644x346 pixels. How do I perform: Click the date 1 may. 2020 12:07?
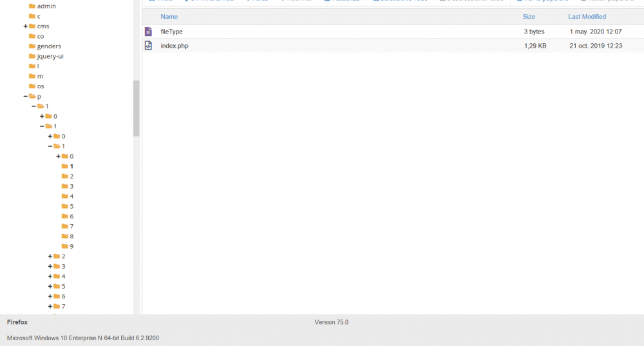[x=596, y=32]
